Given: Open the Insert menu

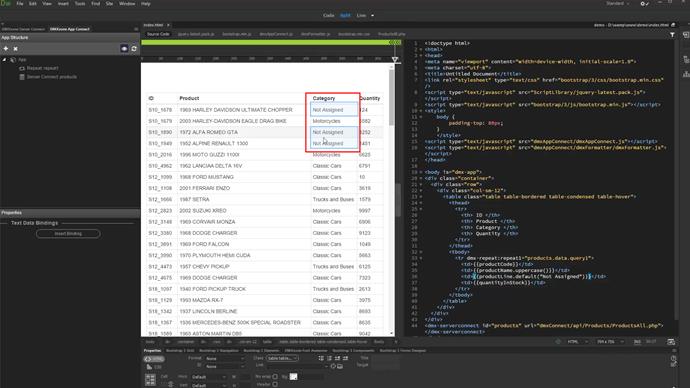Looking at the screenshot, I should tap(63, 4).
